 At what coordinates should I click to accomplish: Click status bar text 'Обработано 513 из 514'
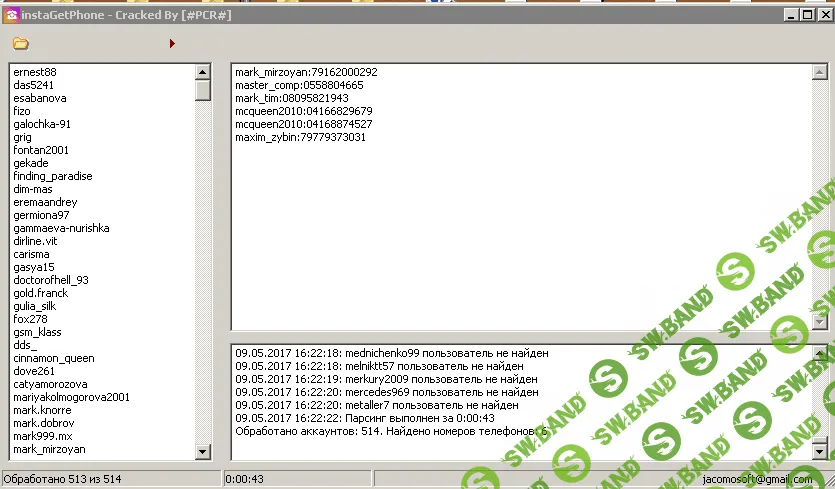click(x=62, y=479)
